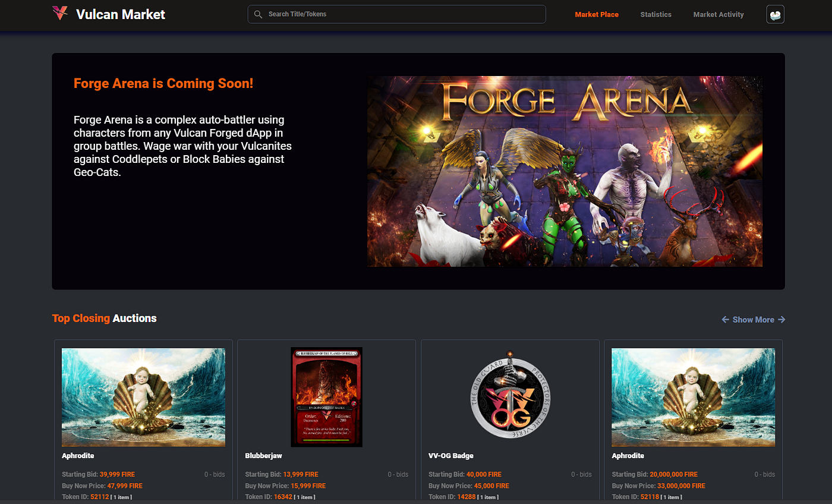Open the user avatar profile icon
832x504 pixels.
(x=775, y=14)
